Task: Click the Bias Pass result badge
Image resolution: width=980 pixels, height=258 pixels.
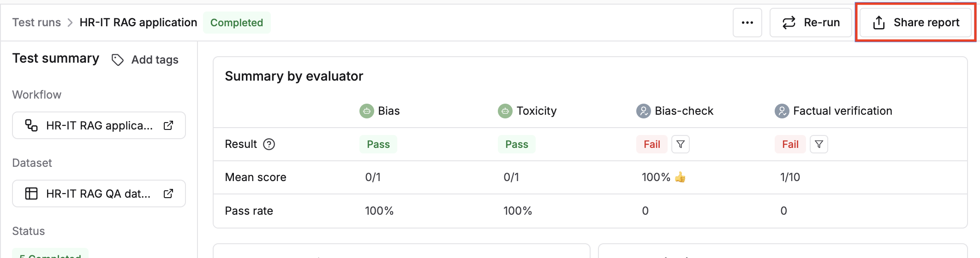Action: pos(378,144)
